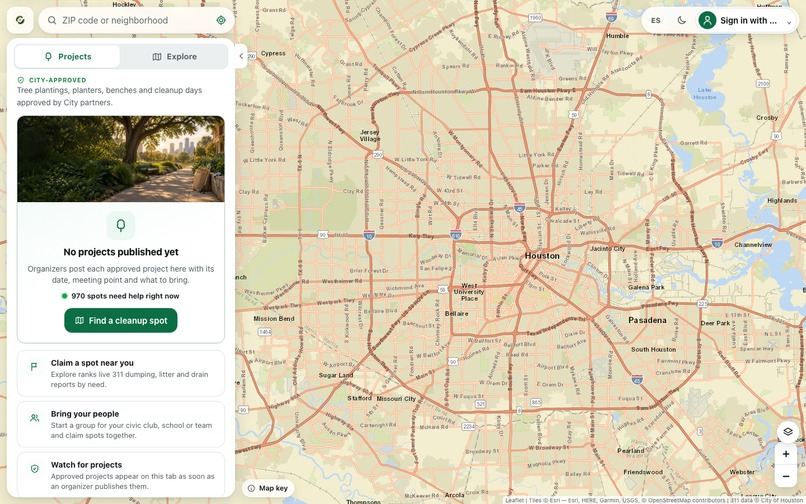The width and height of the screenshot is (806, 504).
Task: Click the 970 spots need help text
Action: coord(125,296)
